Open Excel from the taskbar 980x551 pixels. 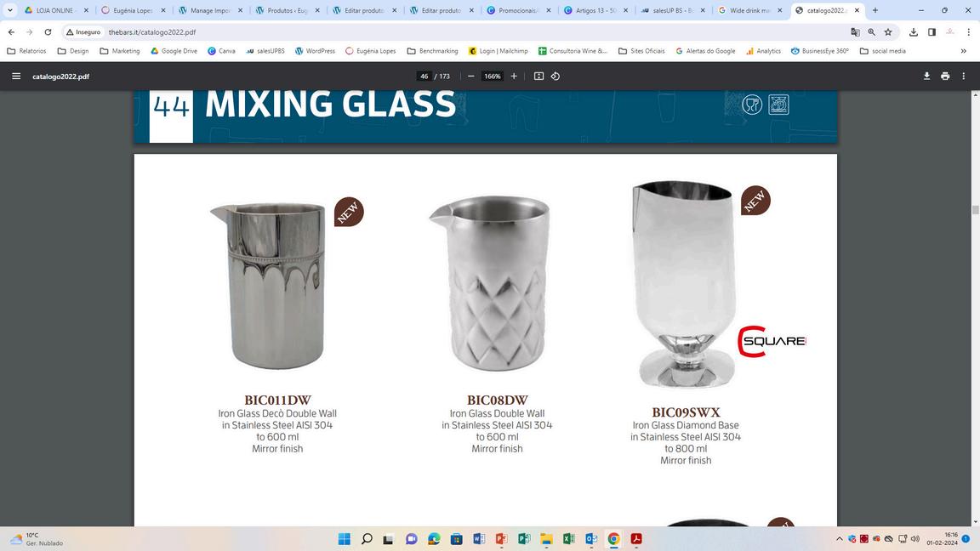(569, 538)
